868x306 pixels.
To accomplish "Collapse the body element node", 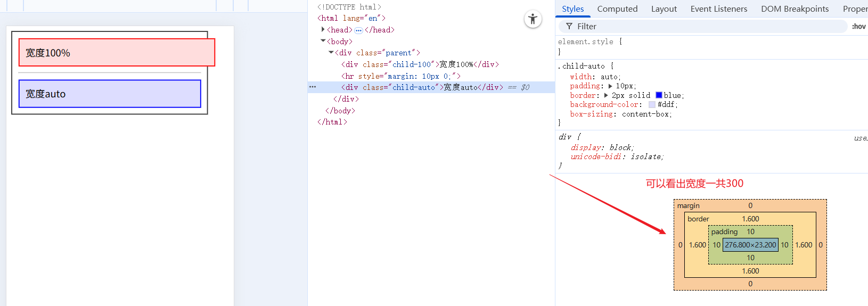I will (x=323, y=41).
